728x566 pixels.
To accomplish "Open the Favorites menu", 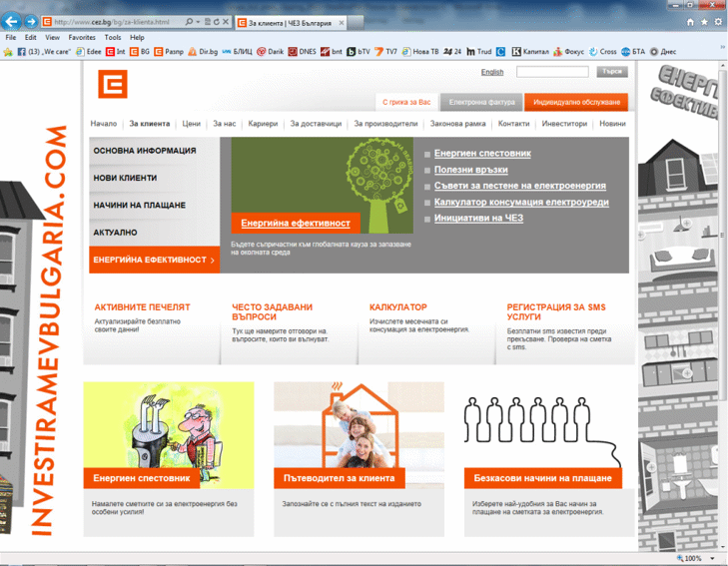I will point(82,38).
